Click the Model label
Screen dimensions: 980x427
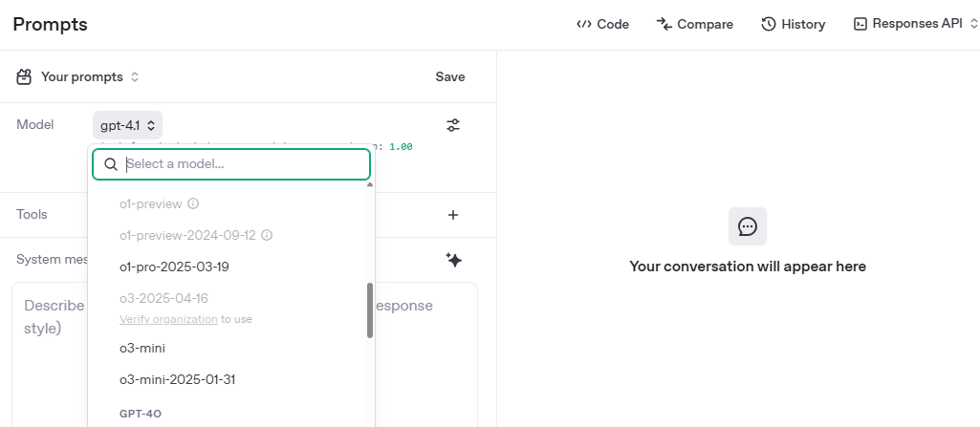35,124
